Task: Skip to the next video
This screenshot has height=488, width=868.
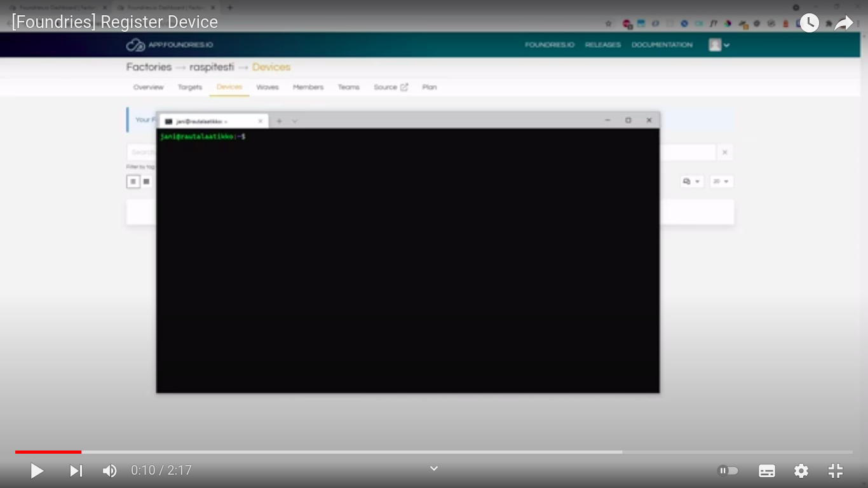Action: (76, 471)
